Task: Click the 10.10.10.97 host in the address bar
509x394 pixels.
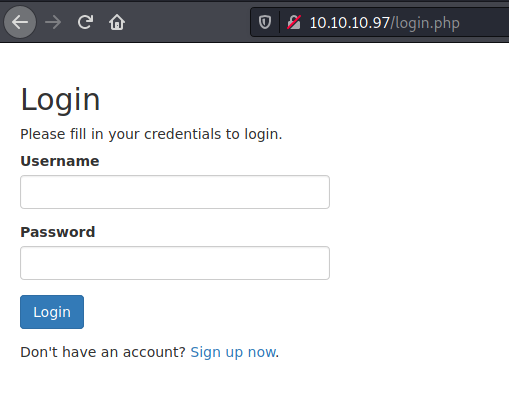Action: (x=350, y=23)
